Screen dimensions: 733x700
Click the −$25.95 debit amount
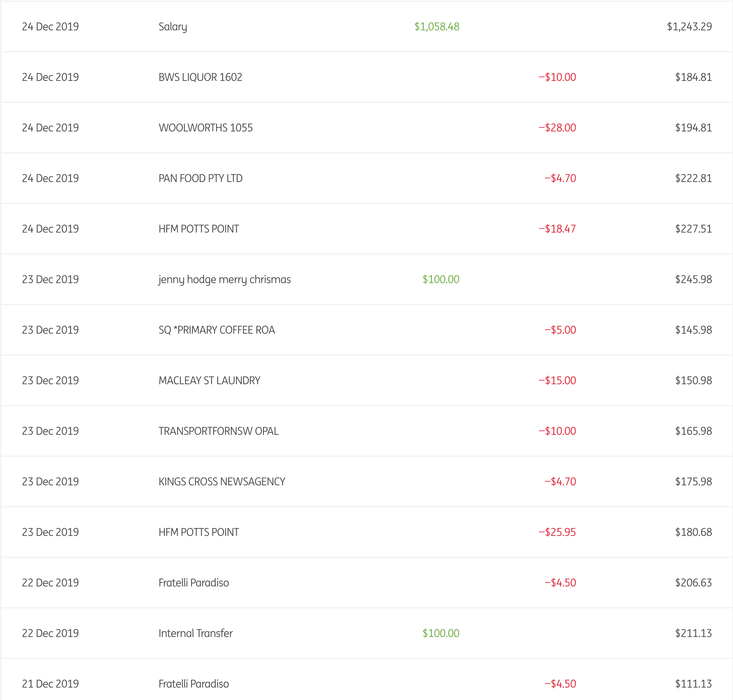tap(557, 532)
